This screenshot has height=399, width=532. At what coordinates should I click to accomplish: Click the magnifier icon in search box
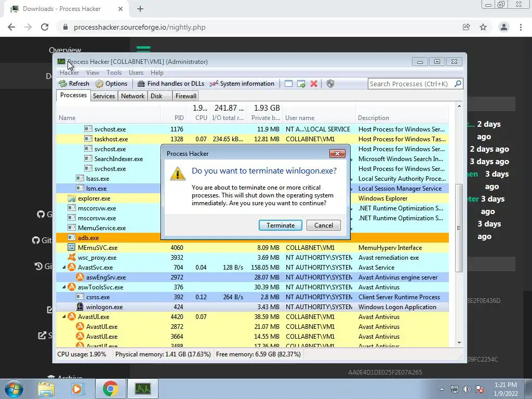458,84
